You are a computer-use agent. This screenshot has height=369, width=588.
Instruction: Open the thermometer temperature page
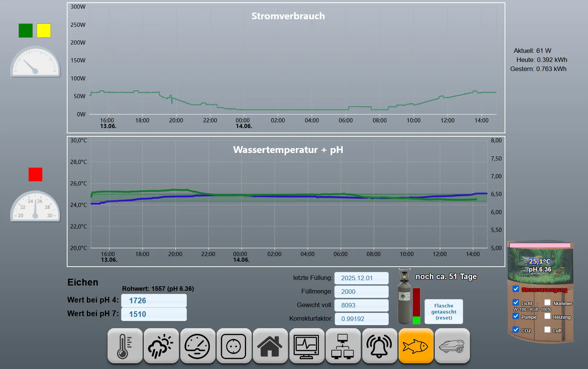pyautogui.click(x=125, y=346)
